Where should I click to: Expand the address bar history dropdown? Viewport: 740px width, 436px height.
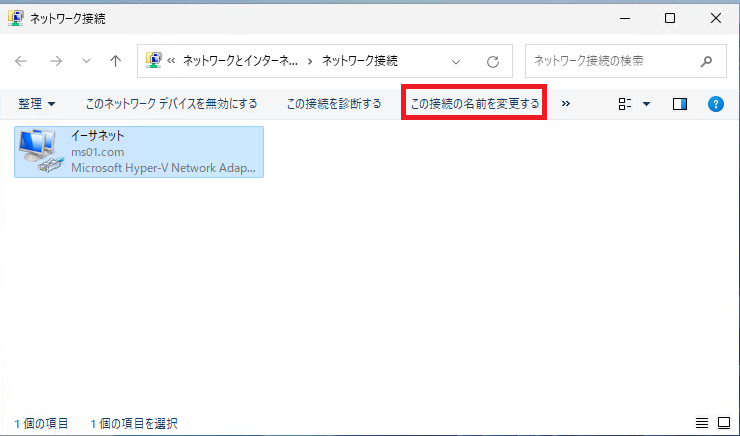(x=456, y=61)
